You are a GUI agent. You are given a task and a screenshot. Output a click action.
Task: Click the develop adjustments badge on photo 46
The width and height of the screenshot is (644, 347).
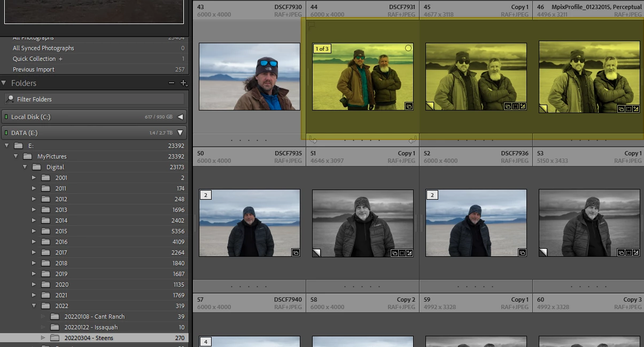pyautogui.click(x=636, y=109)
